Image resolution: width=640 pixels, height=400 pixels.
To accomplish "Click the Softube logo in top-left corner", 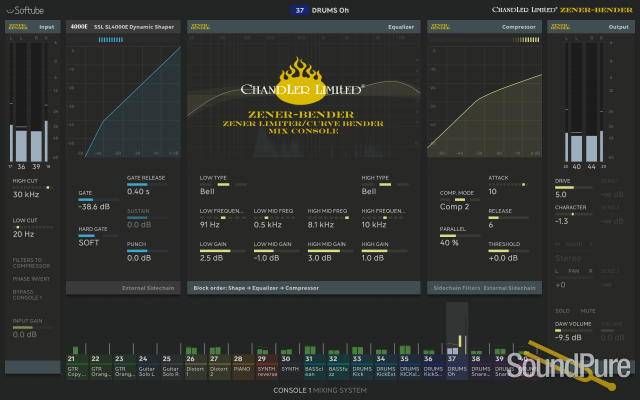I will pyautogui.click(x=27, y=9).
